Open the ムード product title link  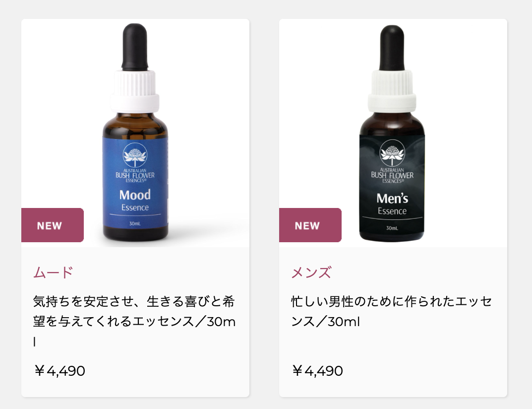coord(53,273)
